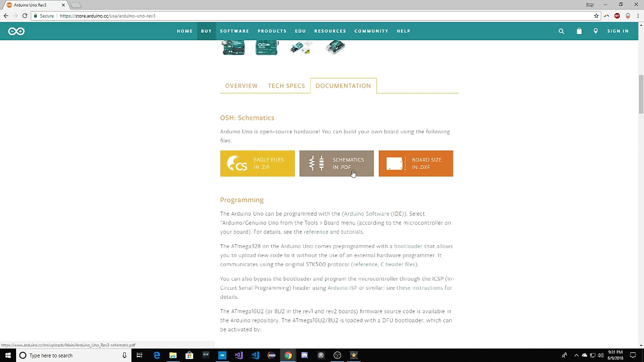Viewport: 644px width, 362px height.
Task: Click the Arduino infinity logo
Action: click(x=16, y=31)
